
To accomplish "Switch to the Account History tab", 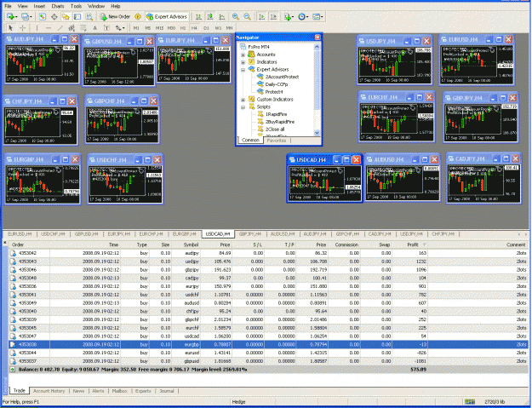I will coord(49,391).
